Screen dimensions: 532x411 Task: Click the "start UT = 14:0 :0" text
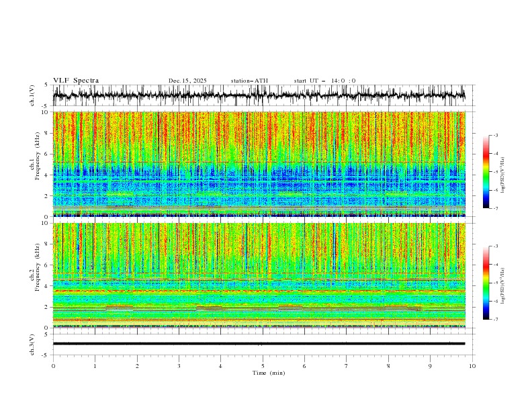pos(324,81)
